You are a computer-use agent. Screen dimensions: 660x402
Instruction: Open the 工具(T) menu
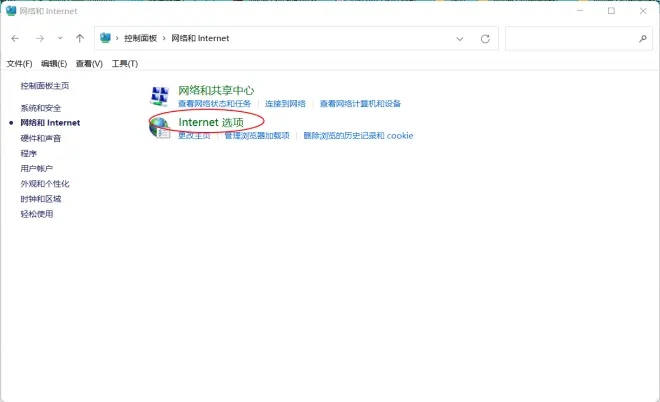pyautogui.click(x=125, y=64)
